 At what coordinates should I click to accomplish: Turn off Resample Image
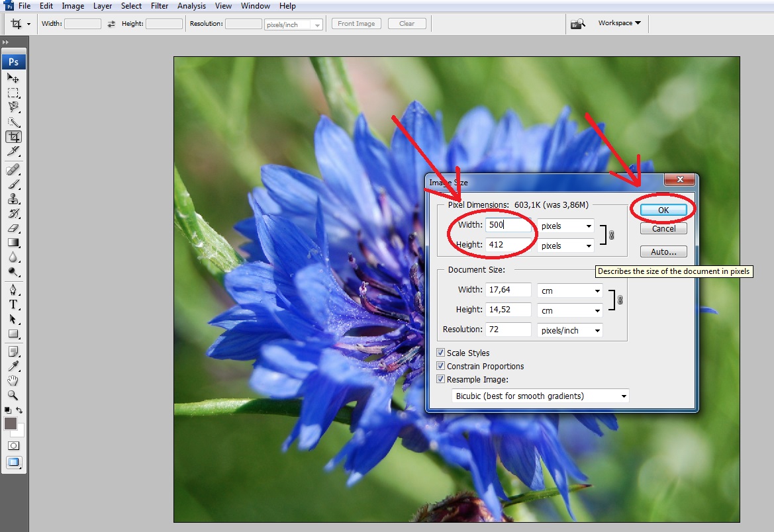[441, 378]
